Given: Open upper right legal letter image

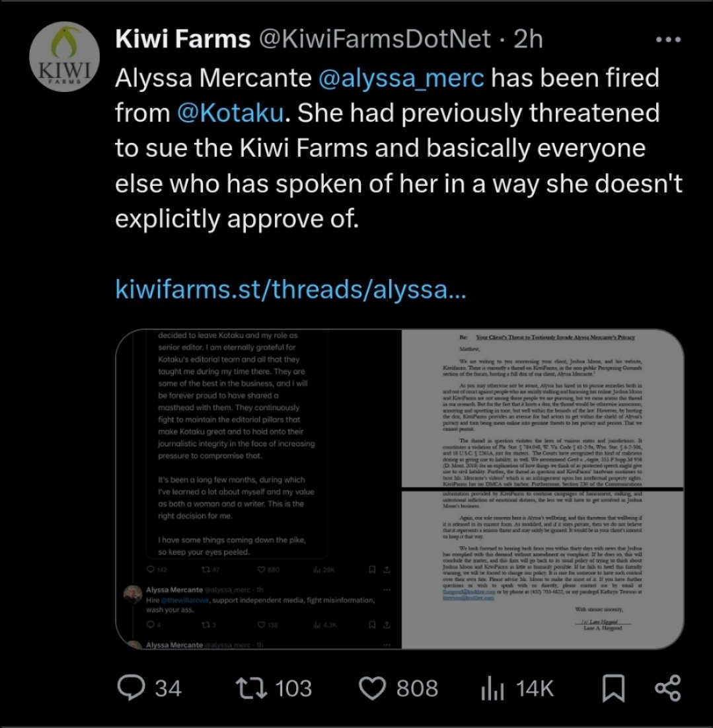Looking at the screenshot, I should tap(543, 409).
